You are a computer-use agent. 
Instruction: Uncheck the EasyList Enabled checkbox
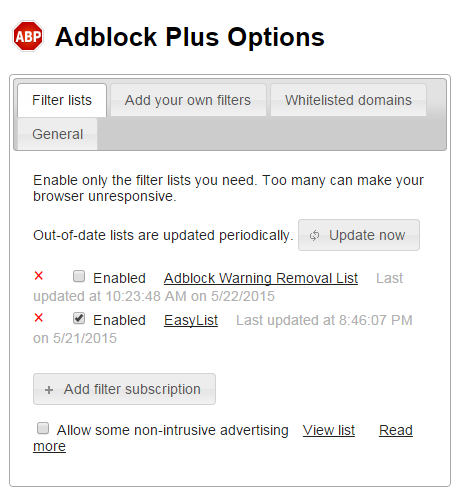point(79,318)
